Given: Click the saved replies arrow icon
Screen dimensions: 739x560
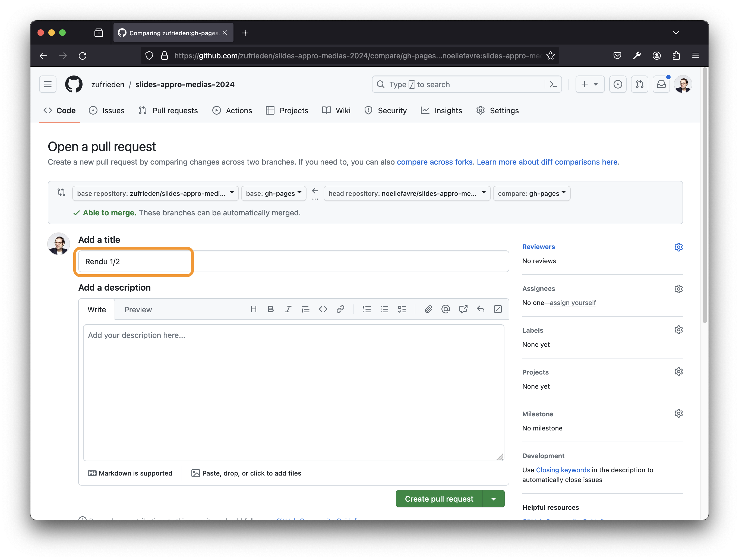Looking at the screenshot, I should coord(481,309).
